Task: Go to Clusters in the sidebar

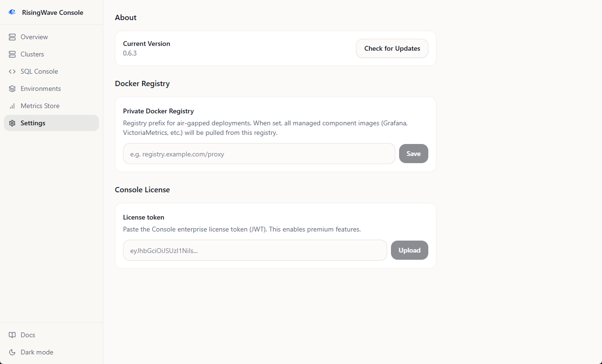Action: click(51, 54)
